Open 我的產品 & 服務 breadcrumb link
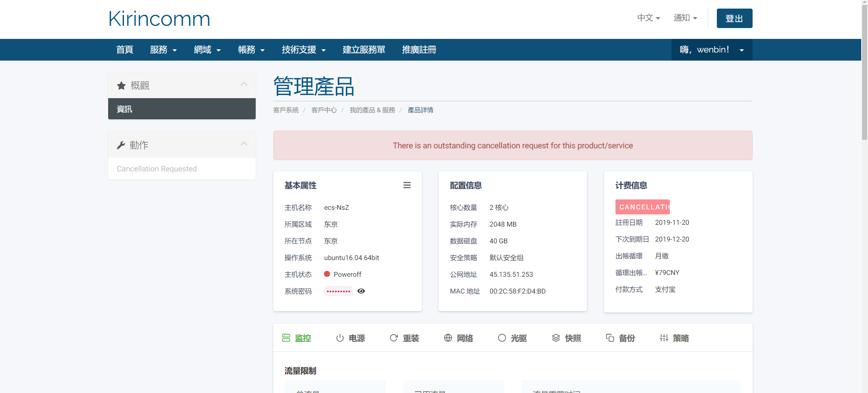The height and width of the screenshot is (393, 868). click(372, 110)
